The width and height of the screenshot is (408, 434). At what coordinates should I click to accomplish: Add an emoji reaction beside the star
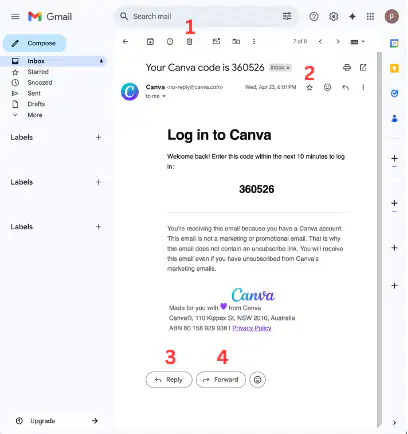[x=327, y=87]
